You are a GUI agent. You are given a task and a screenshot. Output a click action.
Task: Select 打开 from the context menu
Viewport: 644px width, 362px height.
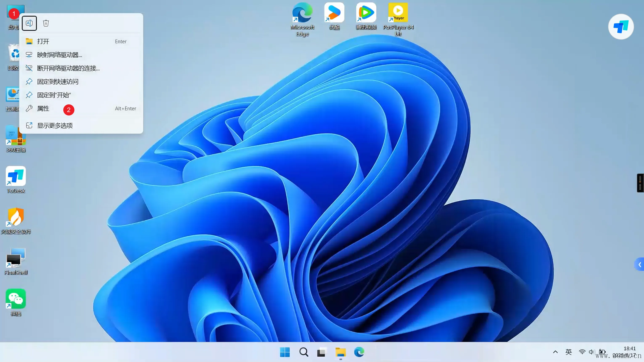[43, 42]
